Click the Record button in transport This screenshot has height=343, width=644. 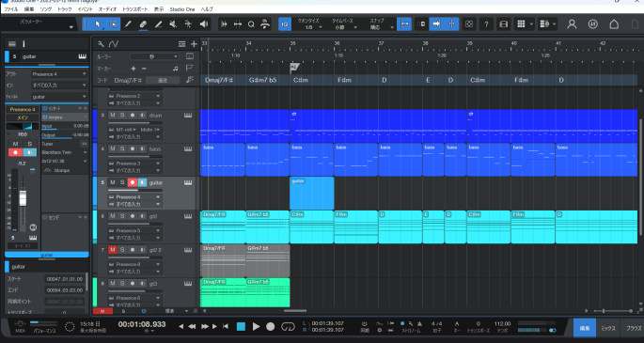270,327
